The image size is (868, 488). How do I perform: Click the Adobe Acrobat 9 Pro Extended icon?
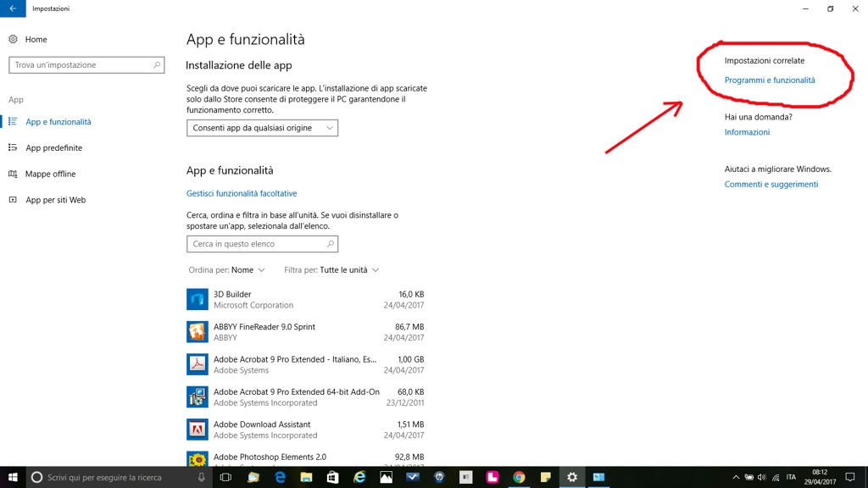198,364
